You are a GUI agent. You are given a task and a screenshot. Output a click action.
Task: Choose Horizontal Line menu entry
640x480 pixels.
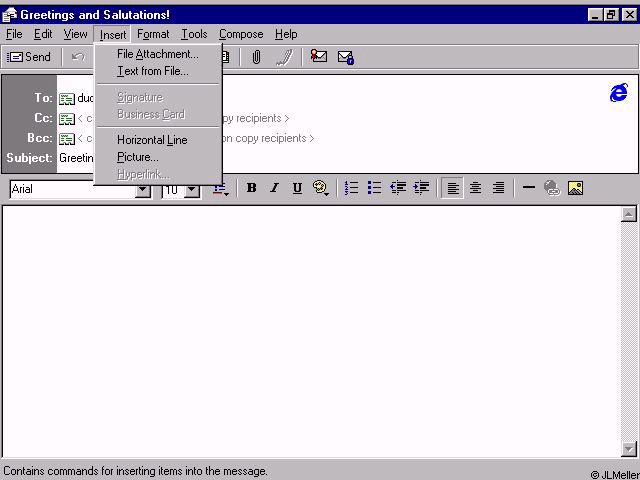[x=158, y=140]
